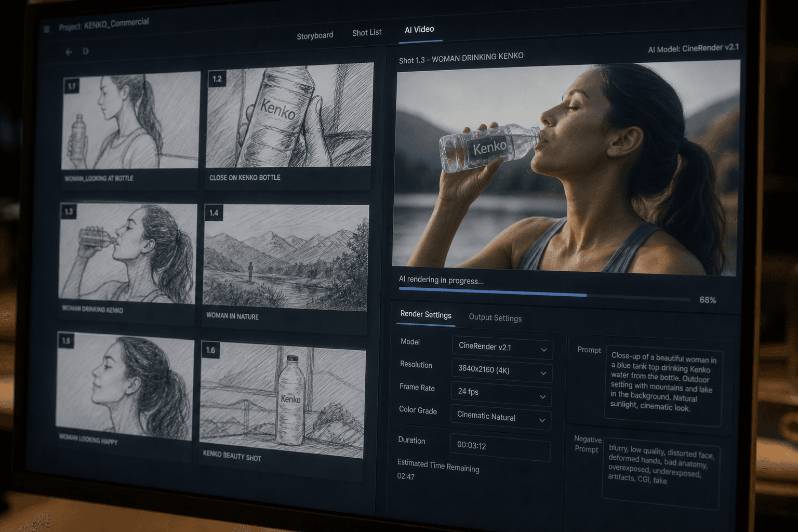Image resolution: width=798 pixels, height=532 pixels.
Task: Click the Negative Prompt text box
Action: pos(661,474)
